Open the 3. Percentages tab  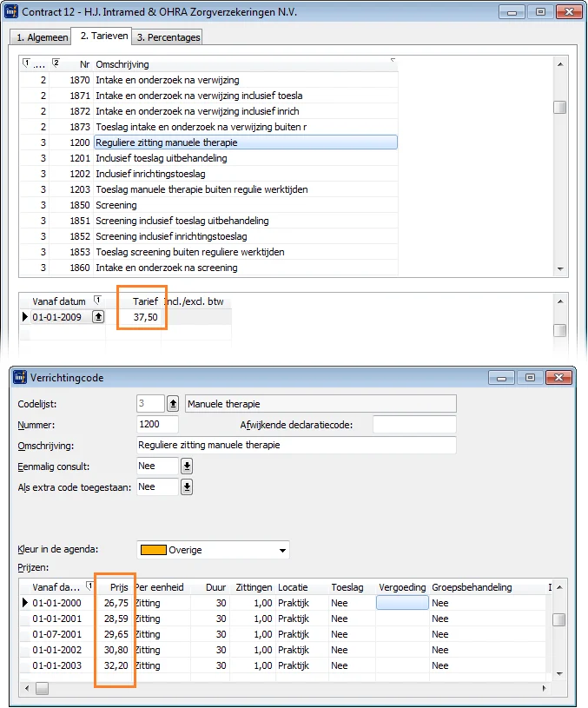coord(167,36)
